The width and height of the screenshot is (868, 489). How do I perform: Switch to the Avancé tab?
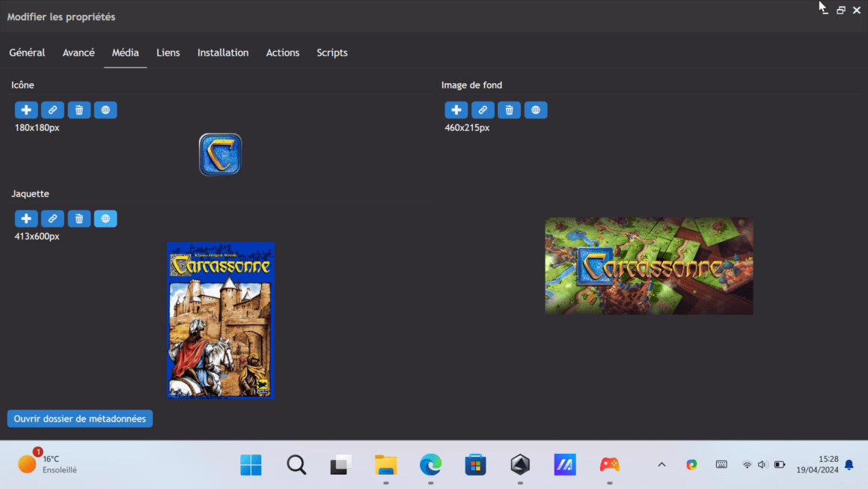pos(79,52)
